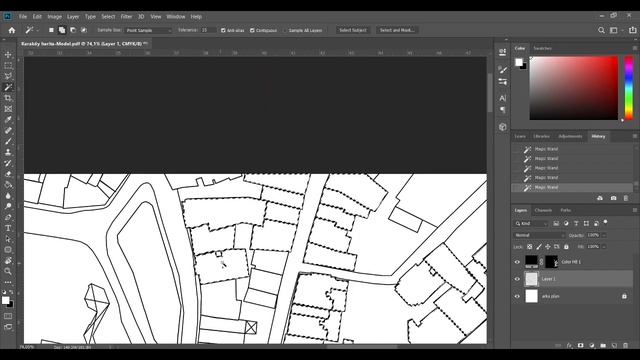Image resolution: width=640 pixels, height=360 pixels.
Task: Click the Select and Mask button
Action: (x=397, y=30)
